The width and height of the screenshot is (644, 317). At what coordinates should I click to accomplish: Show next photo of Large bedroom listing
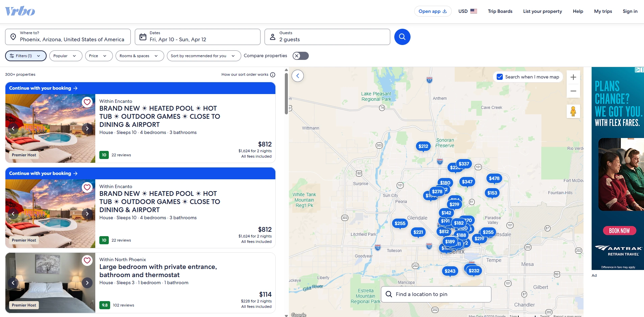87,283
